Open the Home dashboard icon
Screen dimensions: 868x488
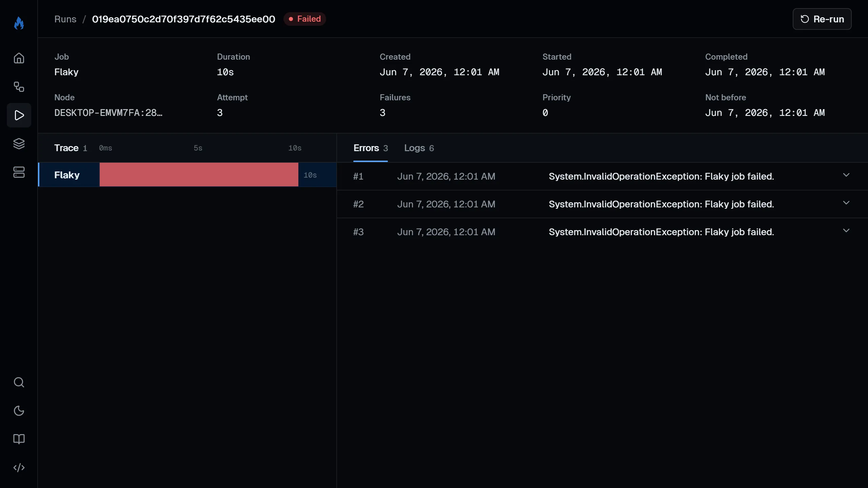(x=19, y=58)
